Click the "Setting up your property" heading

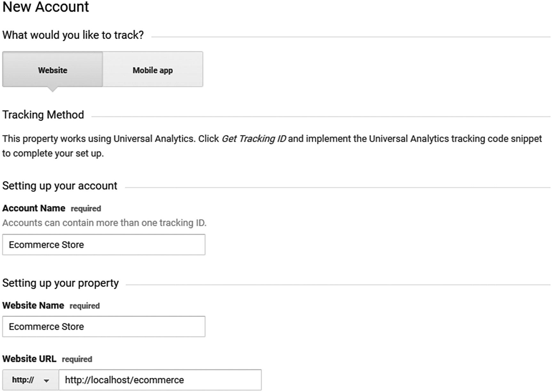(60, 283)
